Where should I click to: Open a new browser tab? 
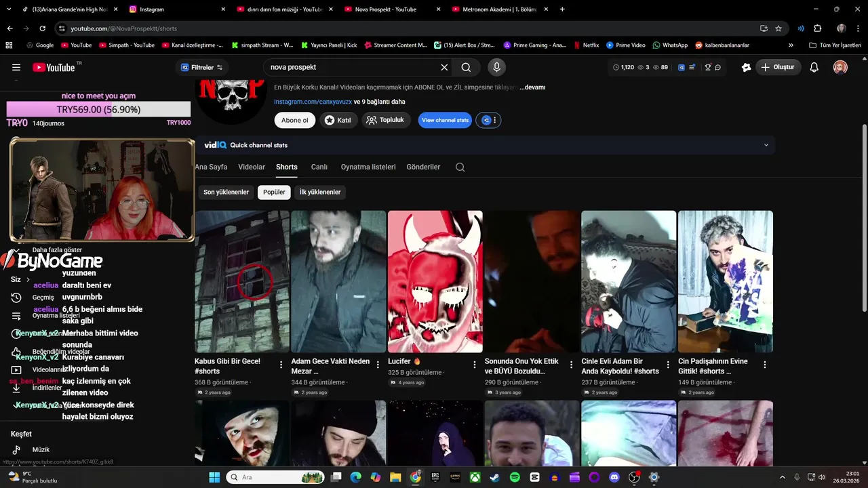pyautogui.click(x=562, y=9)
